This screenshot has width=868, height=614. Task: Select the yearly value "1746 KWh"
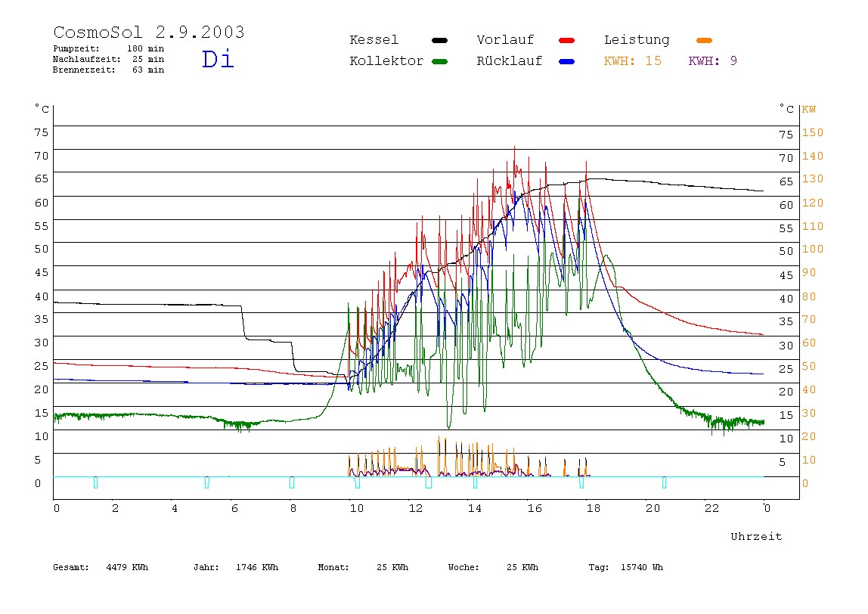click(x=257, y=567)
